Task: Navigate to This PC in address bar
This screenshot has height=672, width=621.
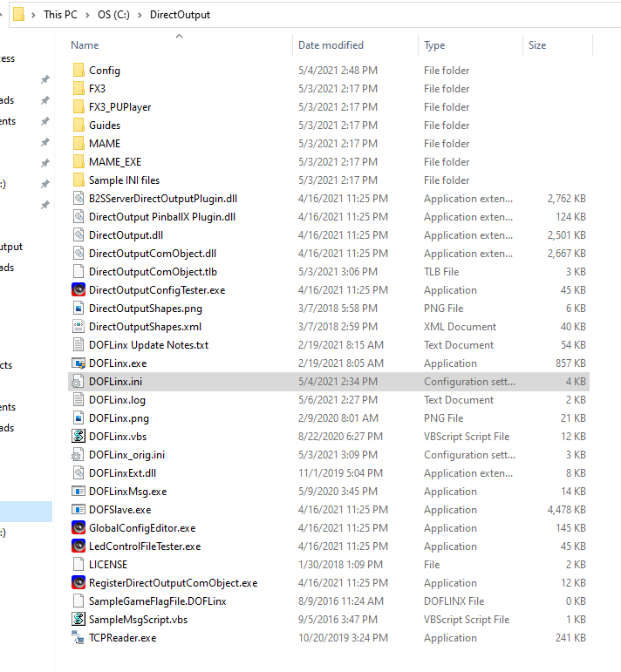Action: click(x=60, y=15)
